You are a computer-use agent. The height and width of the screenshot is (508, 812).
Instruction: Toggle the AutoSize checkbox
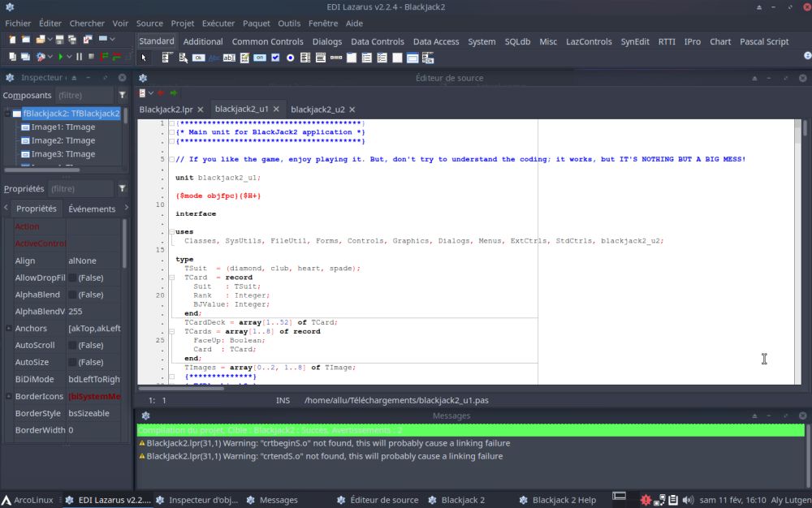point(73,363)
